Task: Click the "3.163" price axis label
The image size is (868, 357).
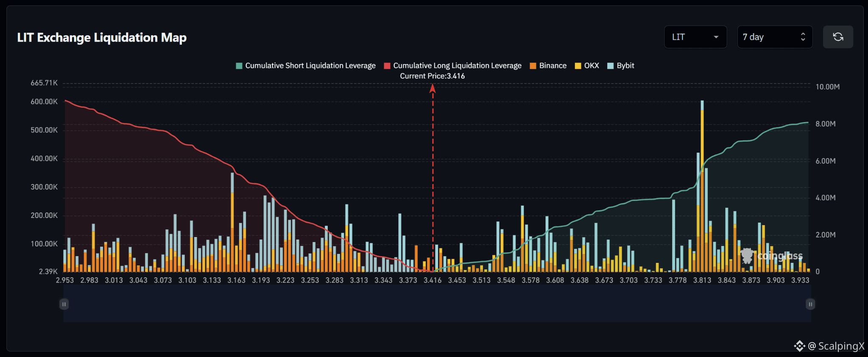Action: pos(237,280)
